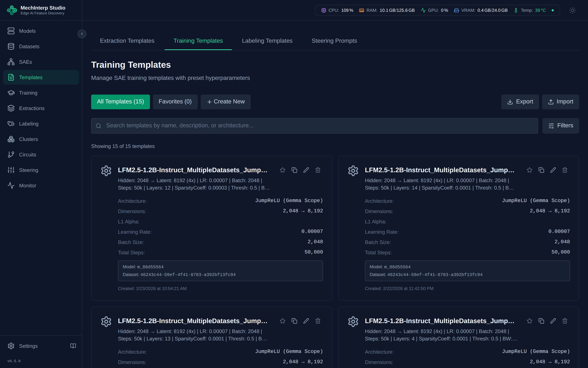The image size is (588, 368).
Task: Duplicate the Layers: 12 template
Action: point(294,170)
